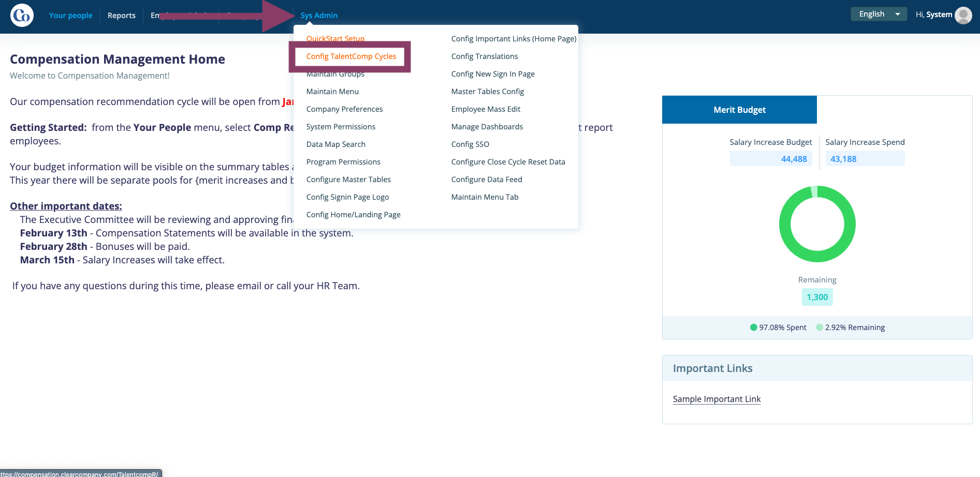Viewport: 980px width, 477px height.
Task: Choose Maintain Menu from the dropdown
Action: click(x=332, y=92)
